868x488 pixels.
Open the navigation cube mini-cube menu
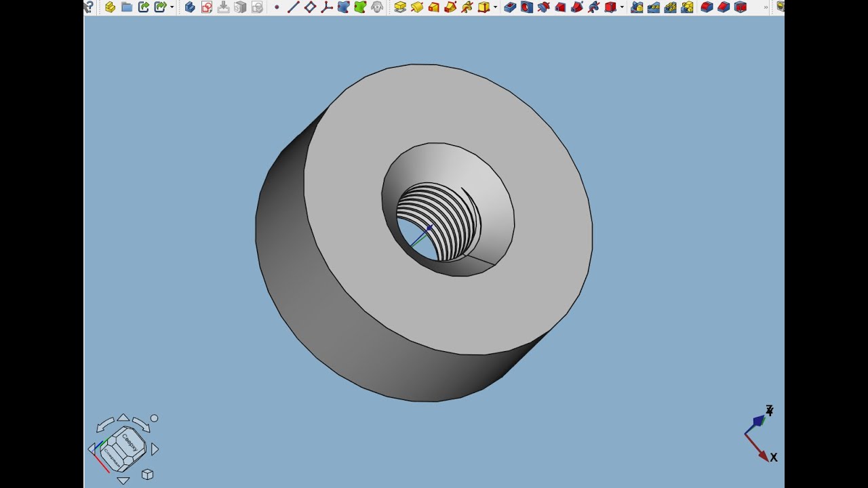click(147, 474)
